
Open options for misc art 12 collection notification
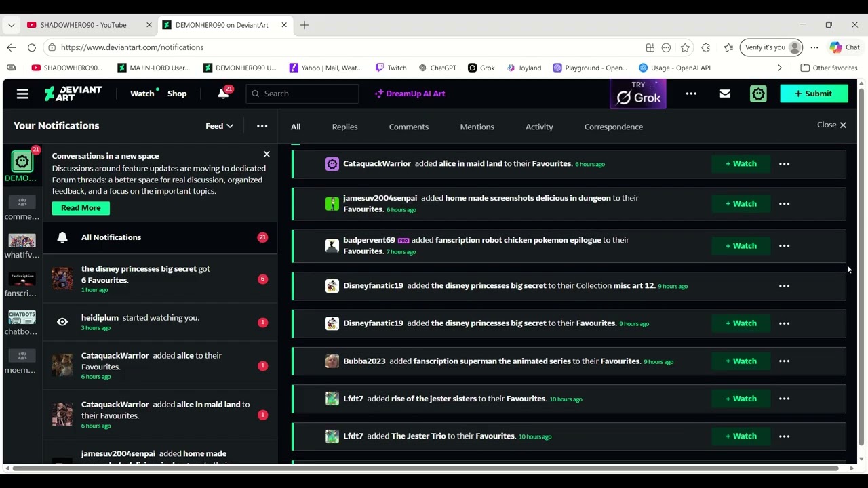click(x=784, y=286)
